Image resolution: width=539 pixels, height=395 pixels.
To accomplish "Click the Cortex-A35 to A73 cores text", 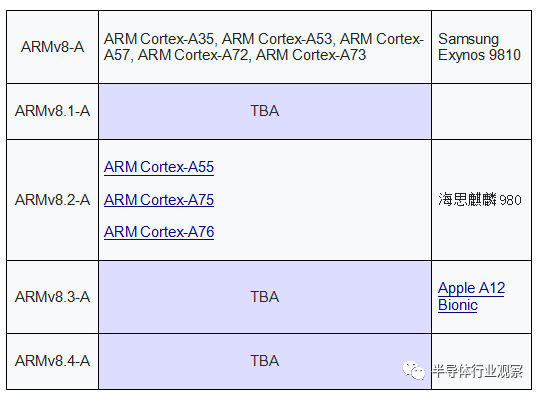I will tap(264, 47).
